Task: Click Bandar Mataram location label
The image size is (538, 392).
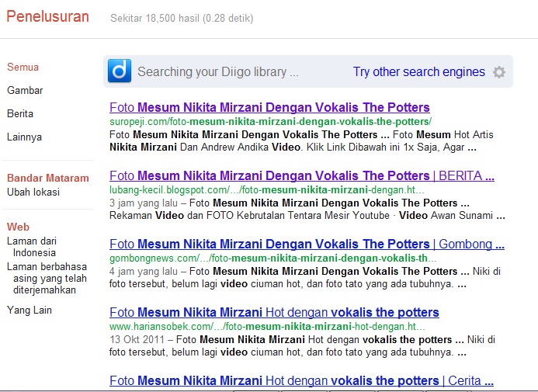Action: 47,178
